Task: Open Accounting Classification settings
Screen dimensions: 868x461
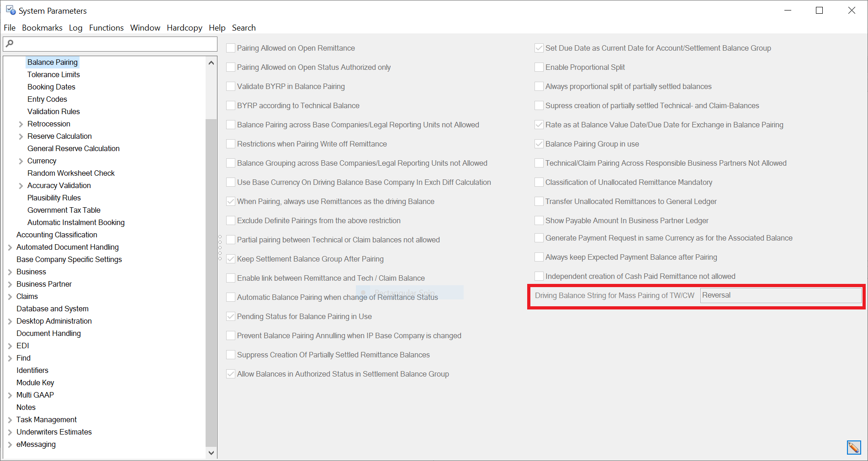Action: [x=57, y=235]
